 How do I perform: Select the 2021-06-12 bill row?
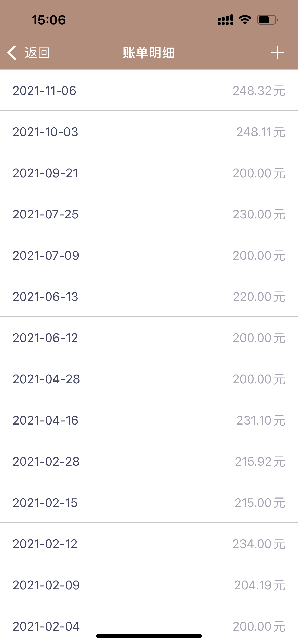coord(149,338)
